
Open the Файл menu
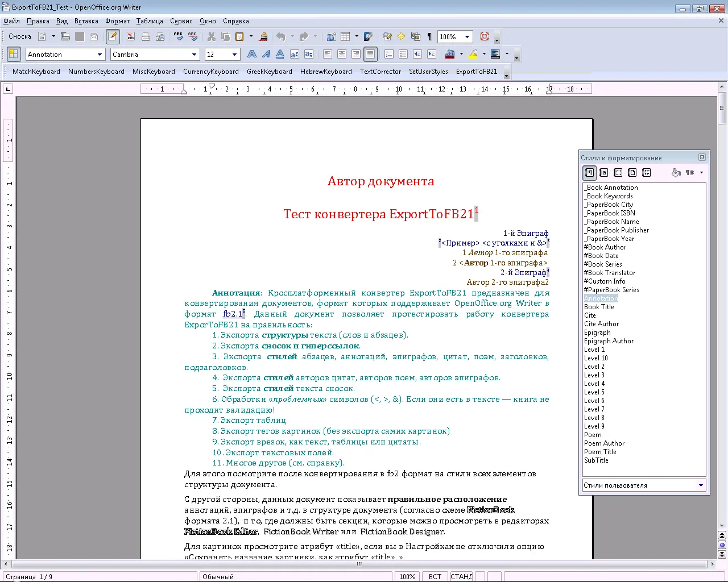[x=11, y=21]
